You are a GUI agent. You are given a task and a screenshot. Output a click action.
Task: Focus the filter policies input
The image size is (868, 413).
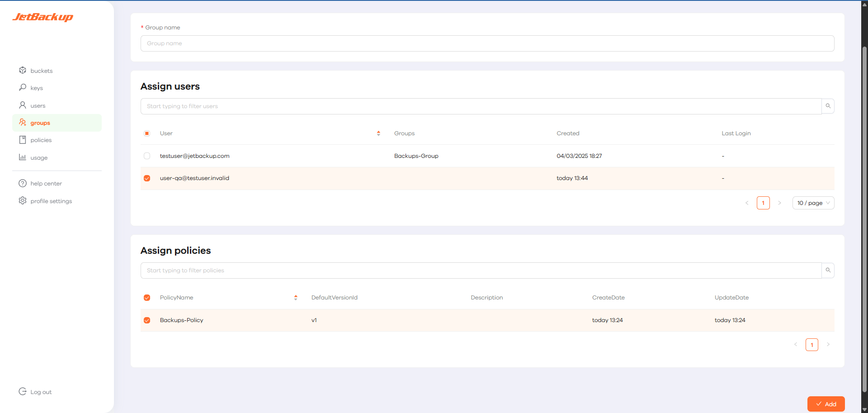481,271
